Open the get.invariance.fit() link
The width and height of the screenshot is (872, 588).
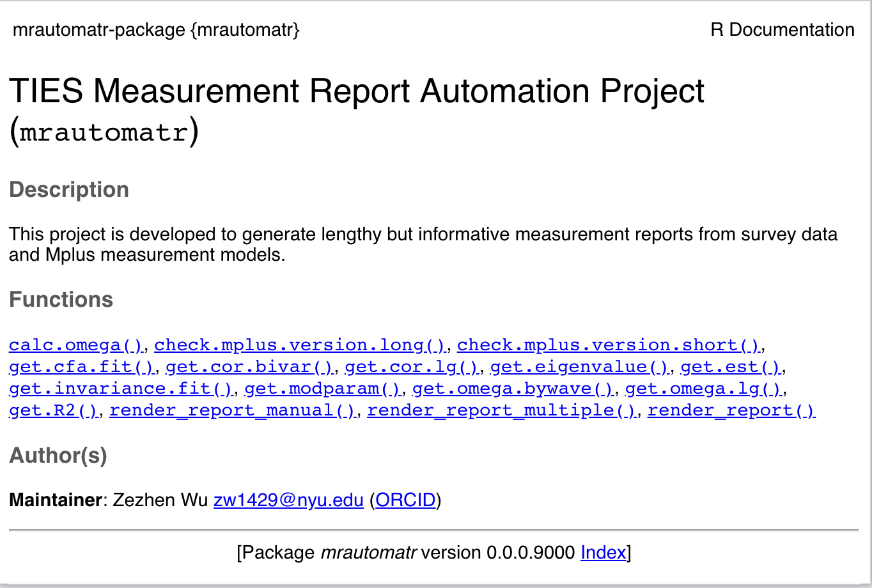[121, 389]
